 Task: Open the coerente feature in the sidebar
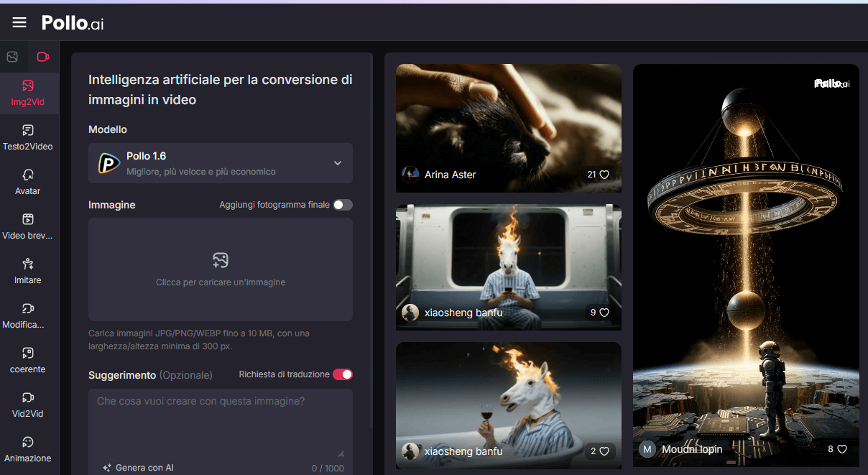click(29, 361)
